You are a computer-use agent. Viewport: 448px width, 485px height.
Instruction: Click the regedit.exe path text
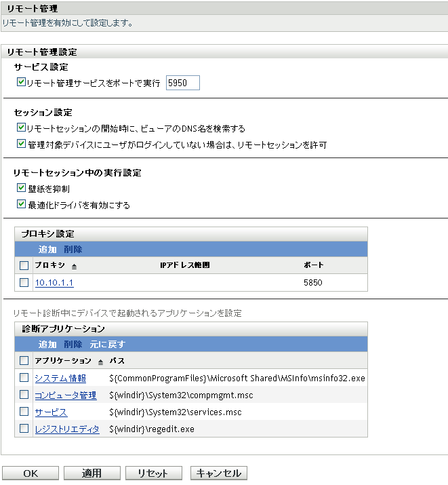coord(152,429)
